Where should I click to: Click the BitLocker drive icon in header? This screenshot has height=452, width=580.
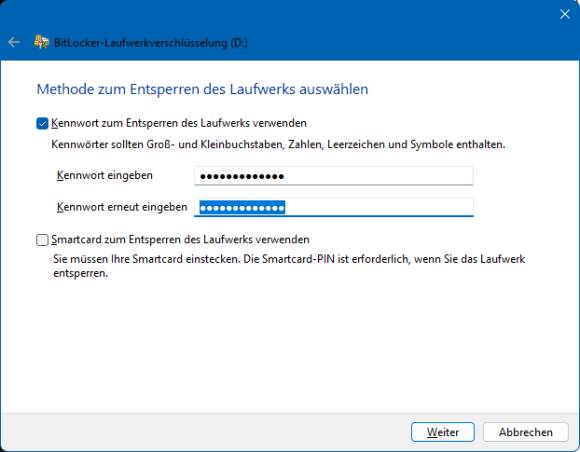coord(41,42)
